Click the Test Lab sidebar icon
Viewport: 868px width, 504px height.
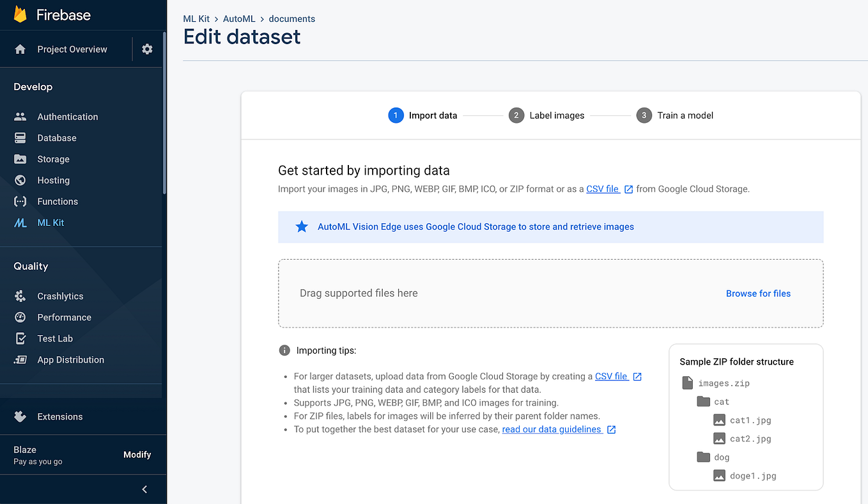(19, 338)
